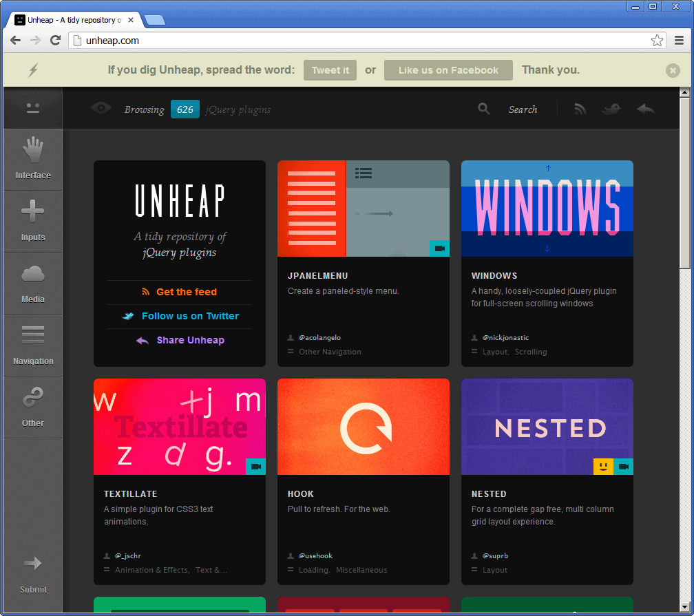This screenshot has height=616, width=694.
Task: Filter by Other Navigation tag
Action: tap(330, 352)
